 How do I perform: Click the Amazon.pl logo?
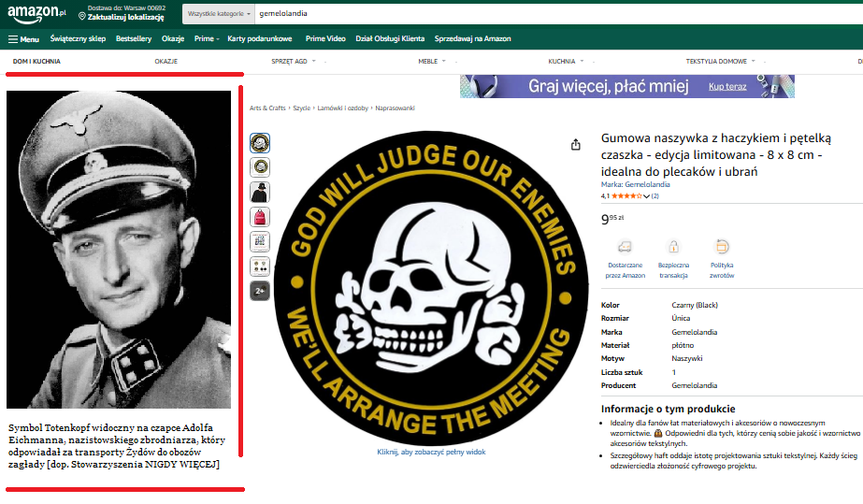[x=36, y=14]
